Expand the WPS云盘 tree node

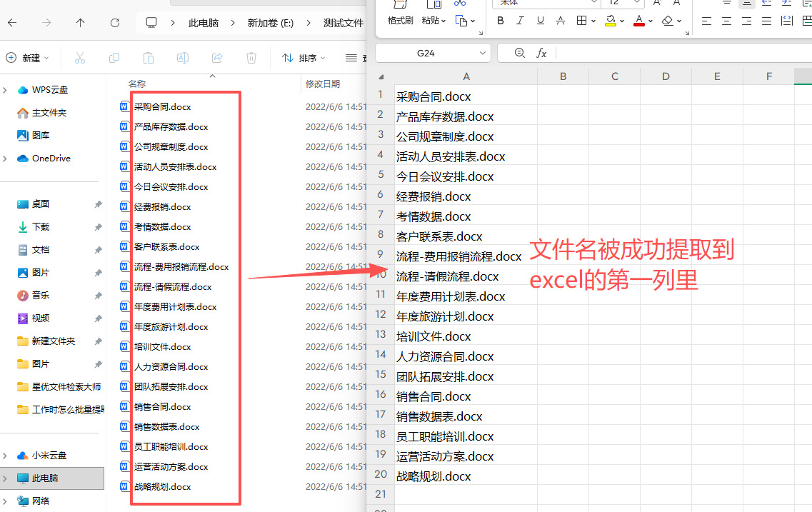(5, 90)
